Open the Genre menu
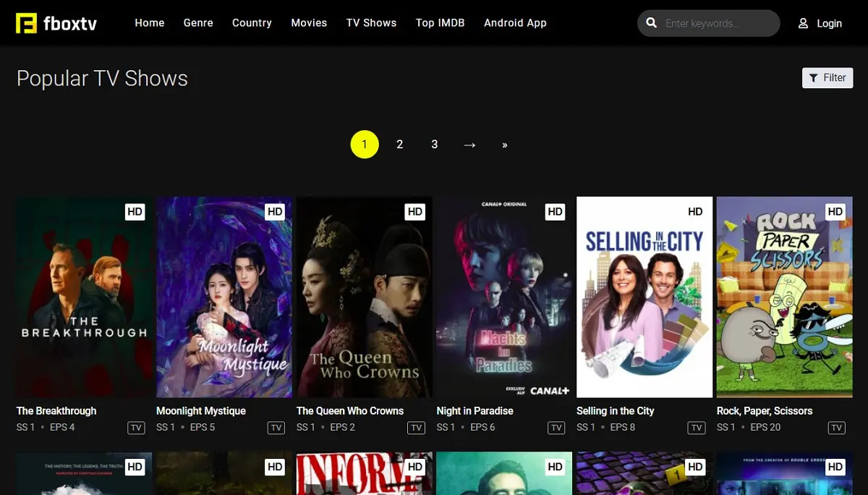 click(198, 23)
